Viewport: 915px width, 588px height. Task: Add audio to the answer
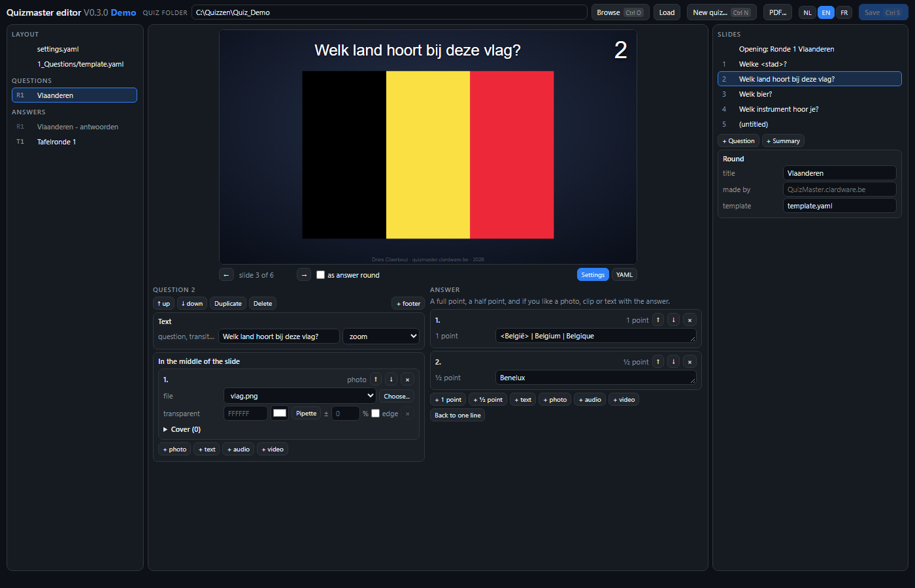coord(590,400)
